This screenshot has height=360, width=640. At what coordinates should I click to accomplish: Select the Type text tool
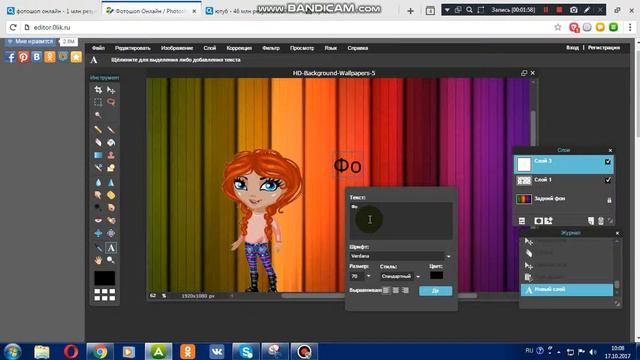(x=111, y=248)
